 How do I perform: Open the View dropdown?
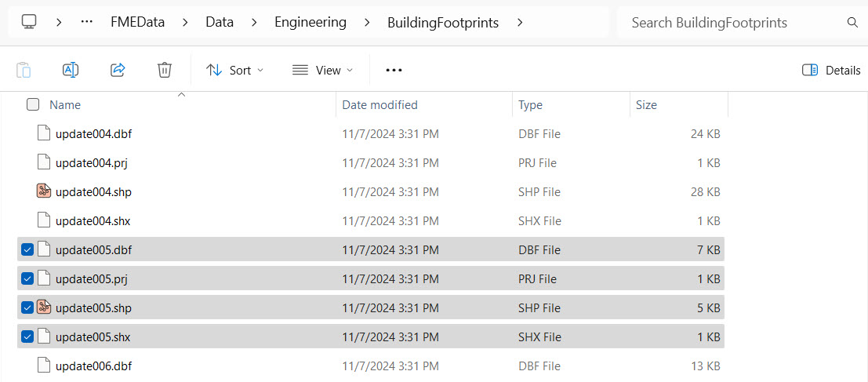point(322,70)
